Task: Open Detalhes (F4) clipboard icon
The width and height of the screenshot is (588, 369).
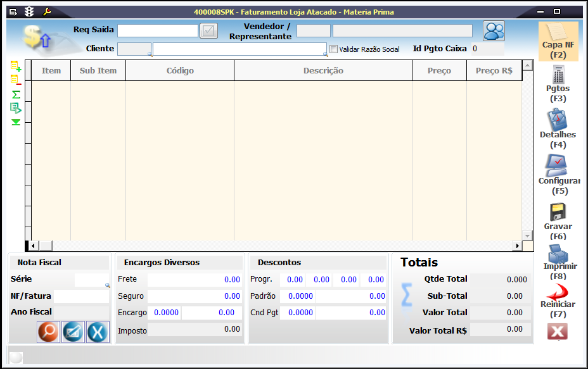Action: pyautogui.click(x=558, y=120)
